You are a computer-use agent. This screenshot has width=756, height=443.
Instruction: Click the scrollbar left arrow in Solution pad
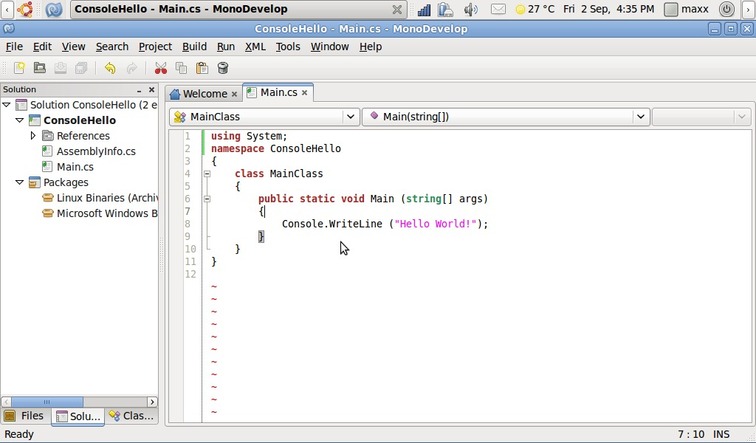pyautogui.click(x=6, y=402)
